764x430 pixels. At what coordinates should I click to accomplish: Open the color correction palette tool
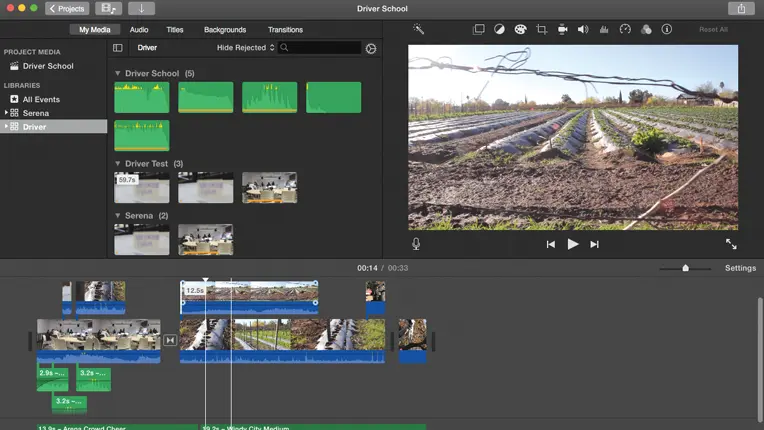[520, 30]
